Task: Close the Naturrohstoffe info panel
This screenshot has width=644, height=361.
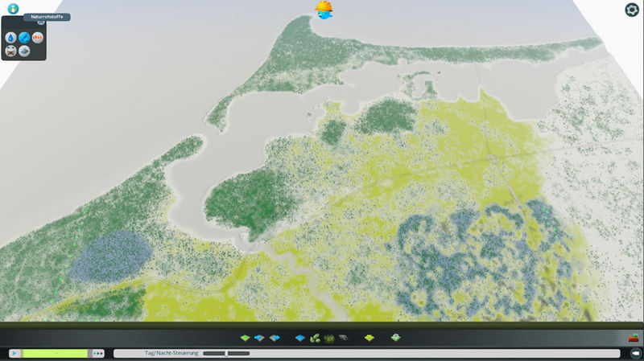Action: click(x=40, y=23)
